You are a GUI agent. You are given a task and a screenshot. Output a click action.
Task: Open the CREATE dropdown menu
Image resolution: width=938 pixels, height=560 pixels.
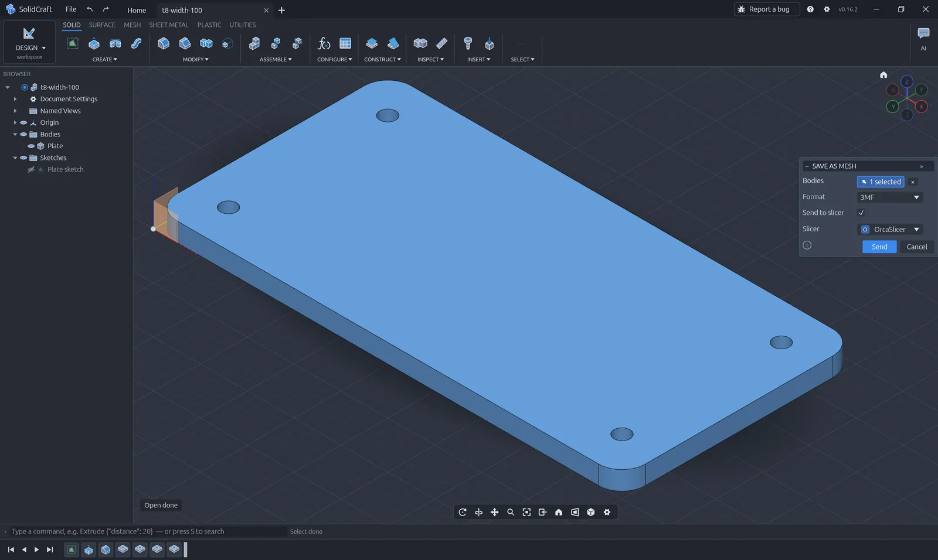pyautogui.click(x=104, y=59)
